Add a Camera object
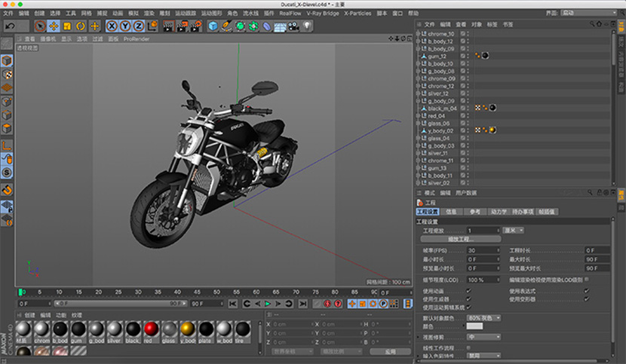This screenshot has height=364, width=626. (294, 26)
